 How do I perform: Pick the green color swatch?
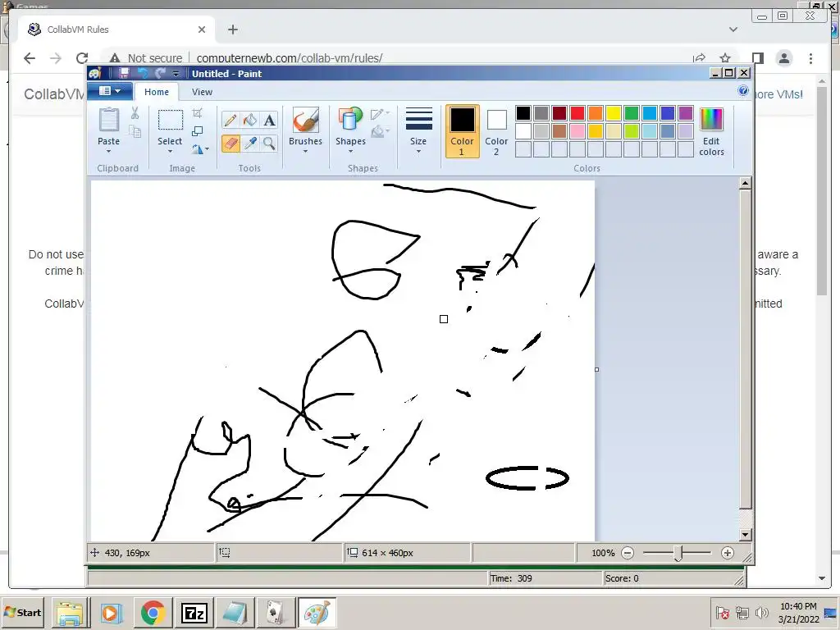(632, 113)
